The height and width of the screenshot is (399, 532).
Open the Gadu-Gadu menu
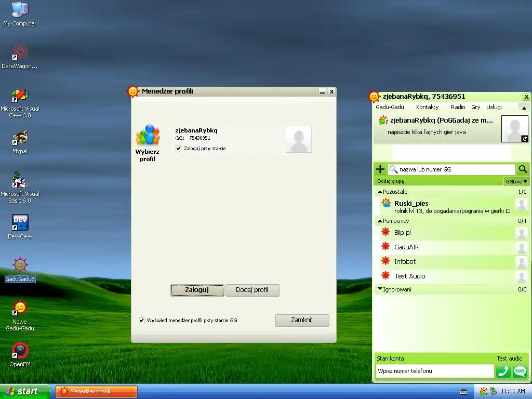coord(390,107)
